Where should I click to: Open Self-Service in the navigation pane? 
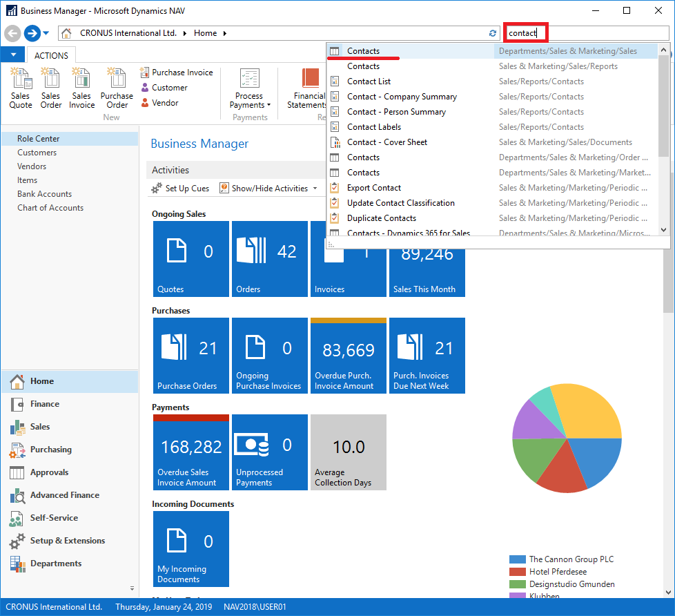[70, 518]
